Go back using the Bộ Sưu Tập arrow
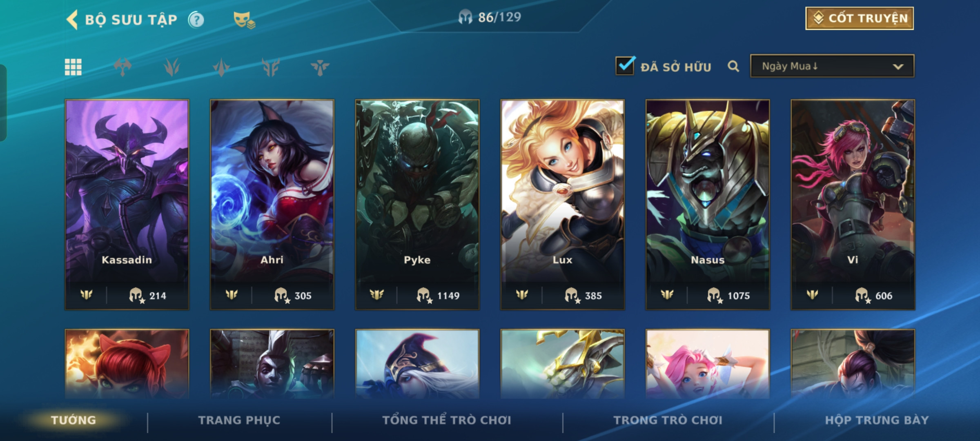Image resolution: width=980 pixels, height=441 pixels. pos(72,20)
